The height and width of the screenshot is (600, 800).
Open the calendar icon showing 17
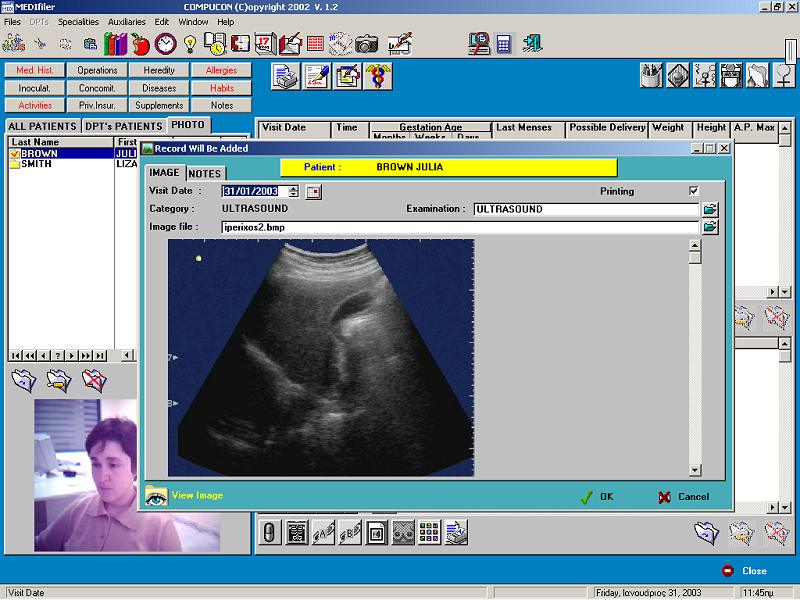point(265,44)
